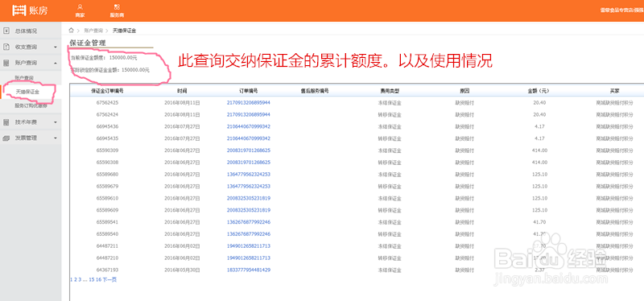The width and height of the screenshot is (644, 301).
Task: Click the 账房 abacus logo icon
Action: tap(19, 10)
